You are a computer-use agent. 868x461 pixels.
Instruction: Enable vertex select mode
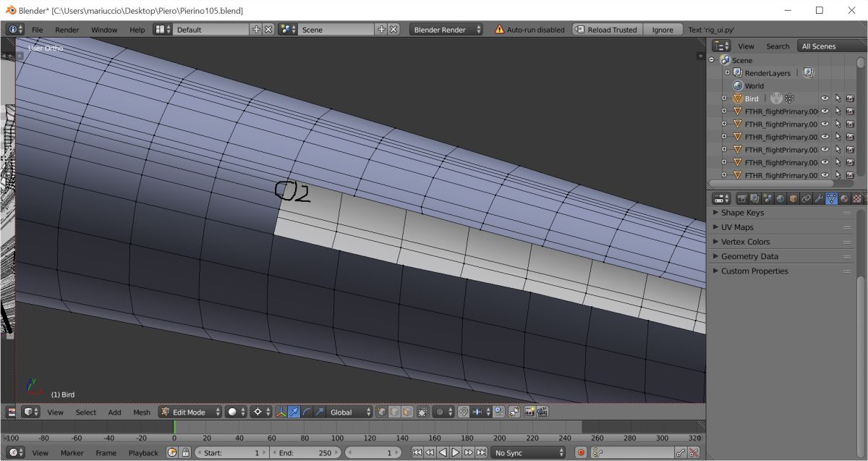[382, 412]
